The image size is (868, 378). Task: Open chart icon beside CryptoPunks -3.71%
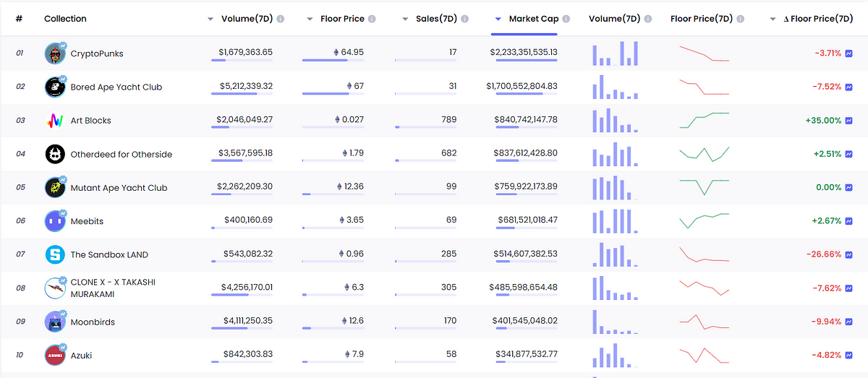tap(848, 53)
